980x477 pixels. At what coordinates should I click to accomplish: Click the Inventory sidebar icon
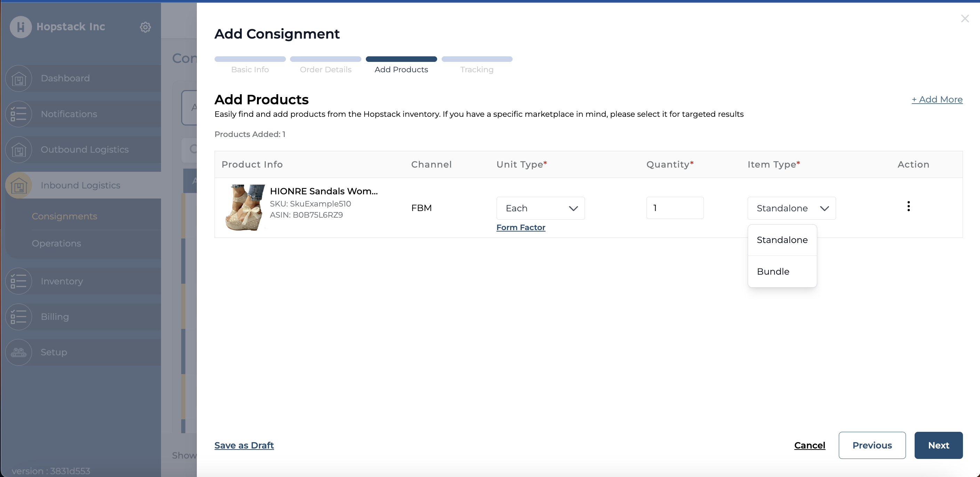pos(19,282)
